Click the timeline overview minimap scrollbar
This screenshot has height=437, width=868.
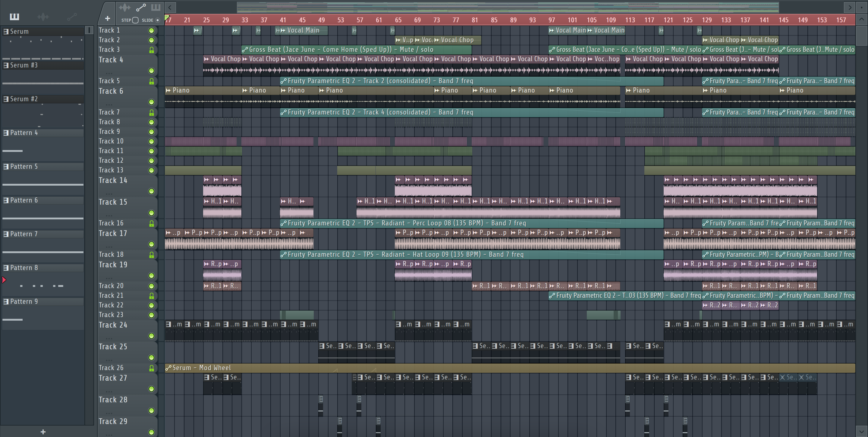[508, 7]
